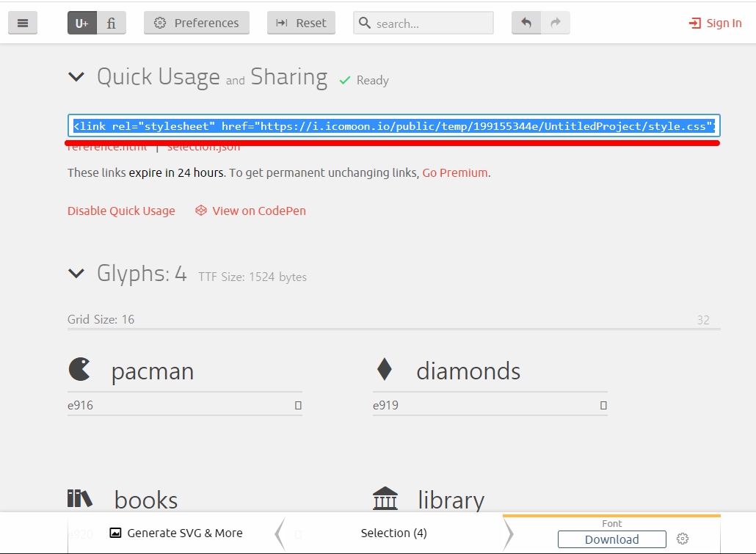Open font settings gear icon

click(682, 539)
